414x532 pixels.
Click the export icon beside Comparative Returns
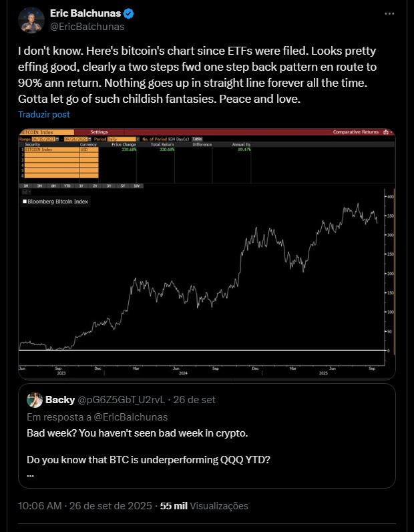click(x=386, y=132)
